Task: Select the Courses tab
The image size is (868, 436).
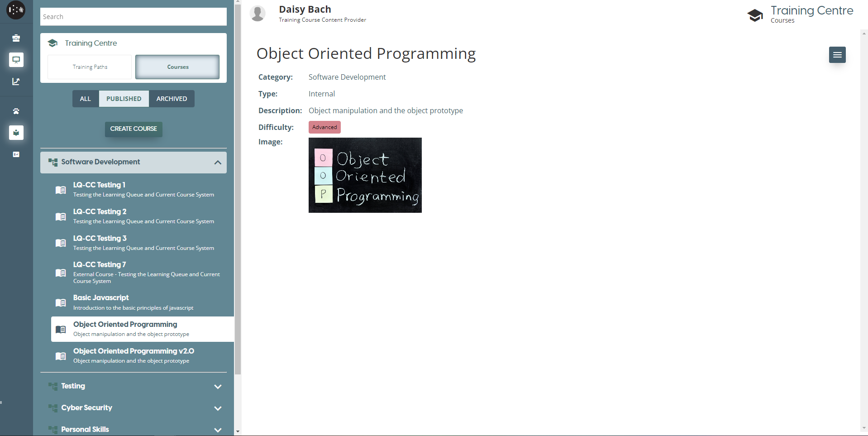Action: click(177, 67)
